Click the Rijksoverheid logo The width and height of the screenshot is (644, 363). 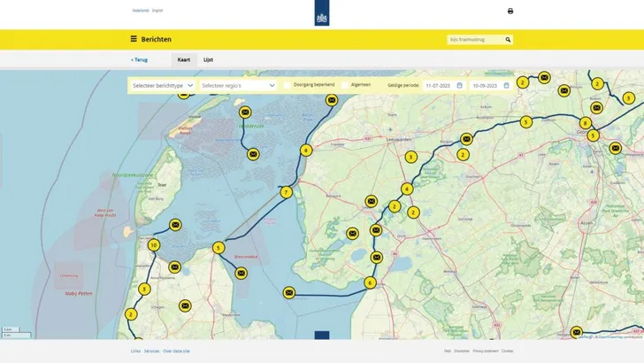[x=321, y=13]
